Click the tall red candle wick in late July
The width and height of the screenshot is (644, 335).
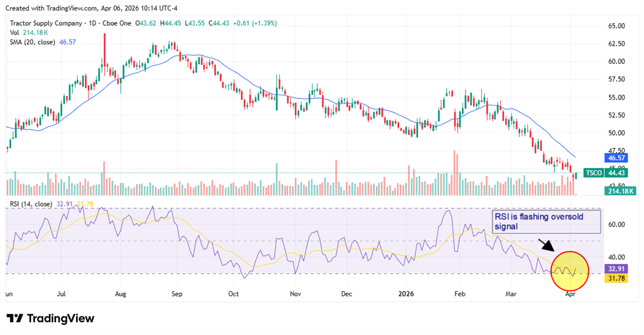click(x=104, y=44)
